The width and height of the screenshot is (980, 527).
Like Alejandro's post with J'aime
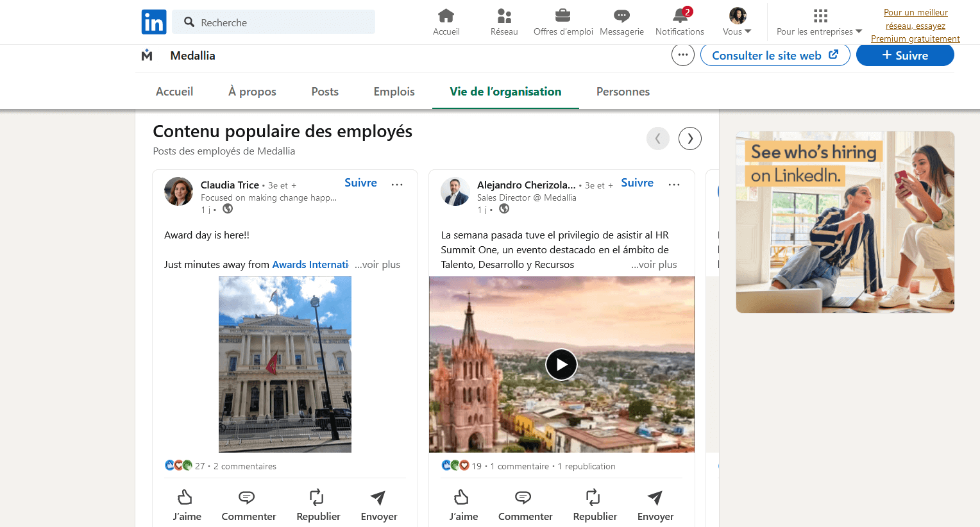(463, 505)
